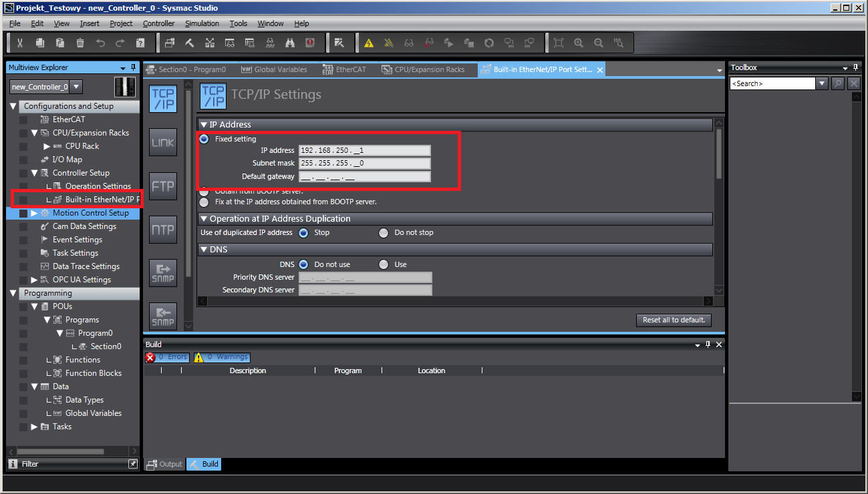Collapse the IP Address section
Viewport: 868px width, 494px height.
pyautogui.click(x=204, y=125)
